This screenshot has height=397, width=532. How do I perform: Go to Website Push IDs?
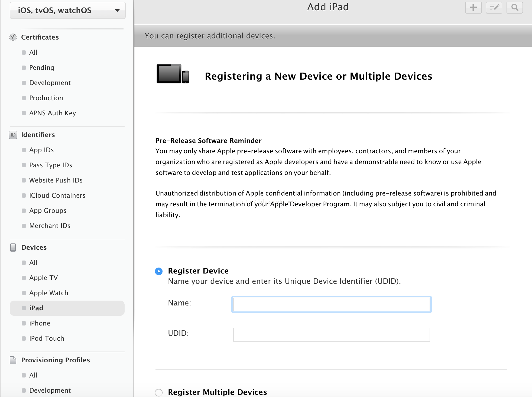[x=56, y=180]
